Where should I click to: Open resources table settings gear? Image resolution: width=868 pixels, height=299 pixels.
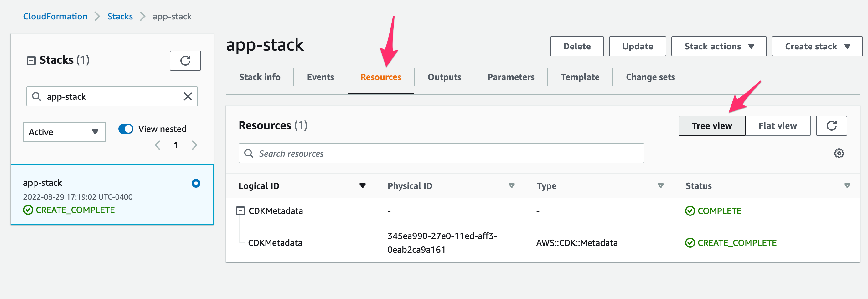pyautogui.click(x=839, y=153)
